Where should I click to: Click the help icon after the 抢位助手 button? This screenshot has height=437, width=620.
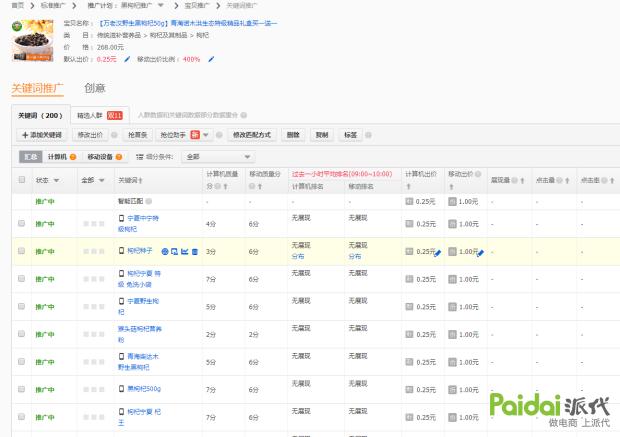[x=219, y=135]
